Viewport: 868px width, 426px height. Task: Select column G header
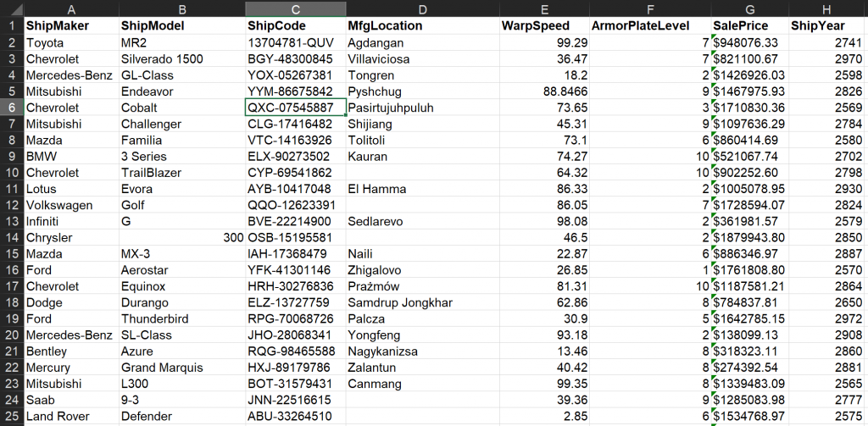click(x=750, y=8)
